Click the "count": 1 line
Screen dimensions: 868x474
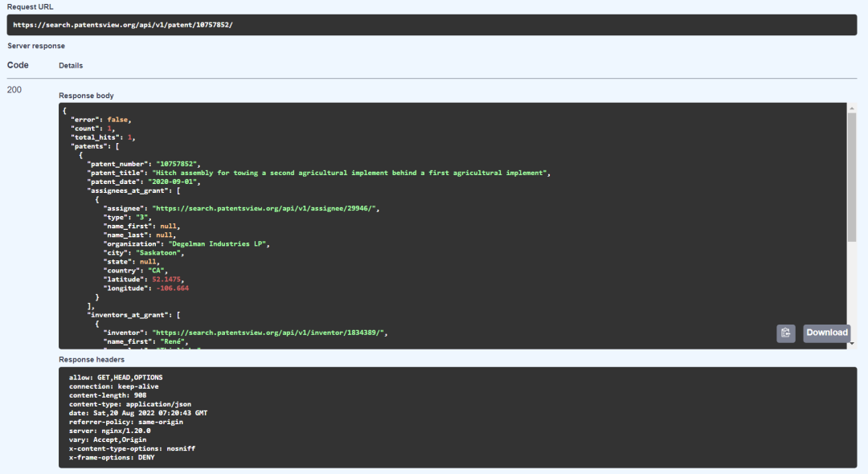[92, 129]
